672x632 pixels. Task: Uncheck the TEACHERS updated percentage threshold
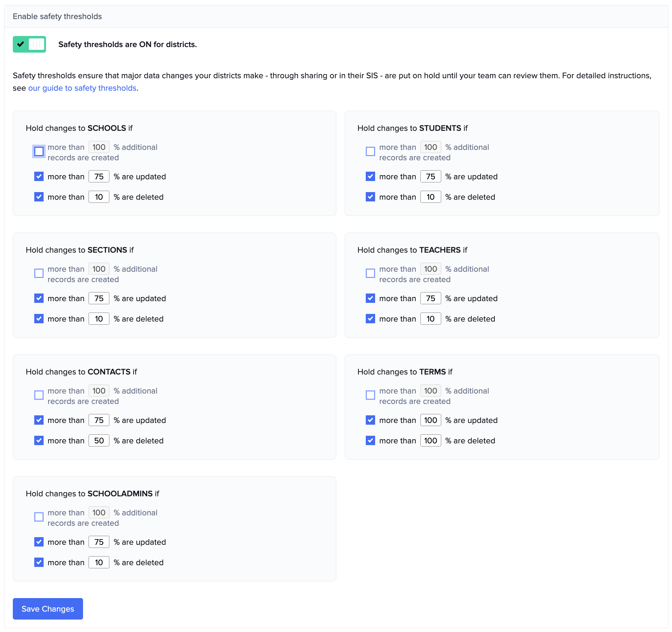(x=370, y=298)
